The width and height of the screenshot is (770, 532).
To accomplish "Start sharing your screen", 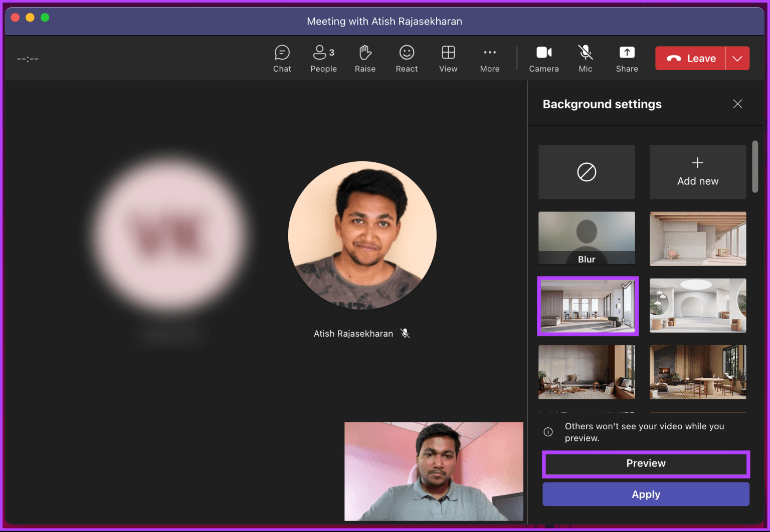I will point(626,58).
